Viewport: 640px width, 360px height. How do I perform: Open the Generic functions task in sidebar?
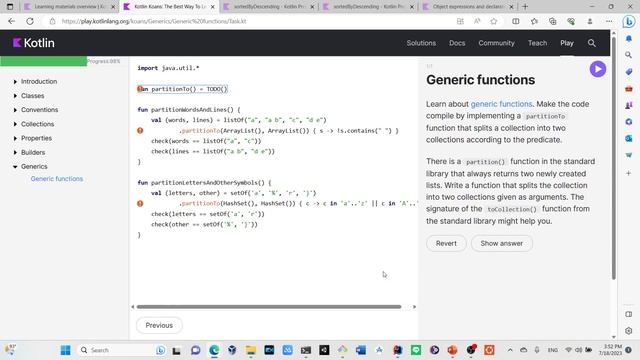57,179
